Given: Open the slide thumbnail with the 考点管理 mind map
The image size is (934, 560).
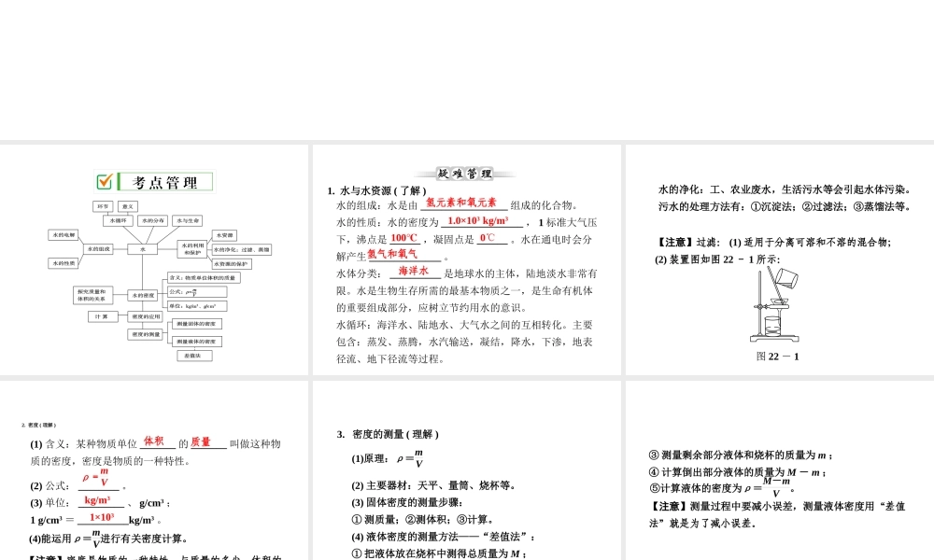Looking at the screenshot, I should pos(154,259).
